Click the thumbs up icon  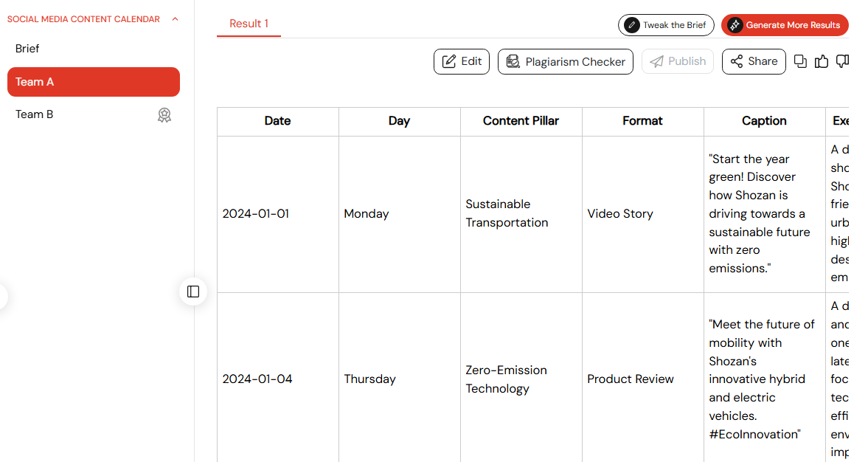pos(822,61)
